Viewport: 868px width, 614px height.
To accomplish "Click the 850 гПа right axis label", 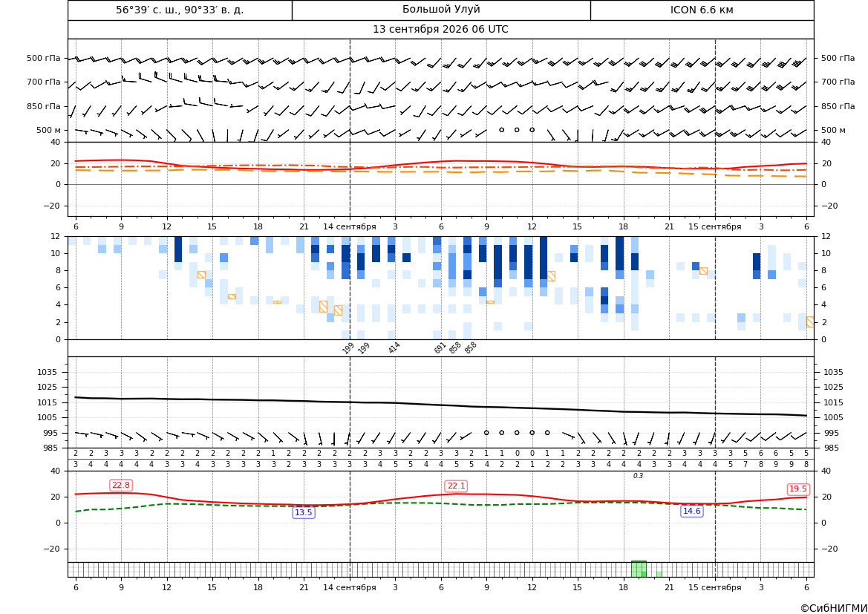I will pos(838,106).
